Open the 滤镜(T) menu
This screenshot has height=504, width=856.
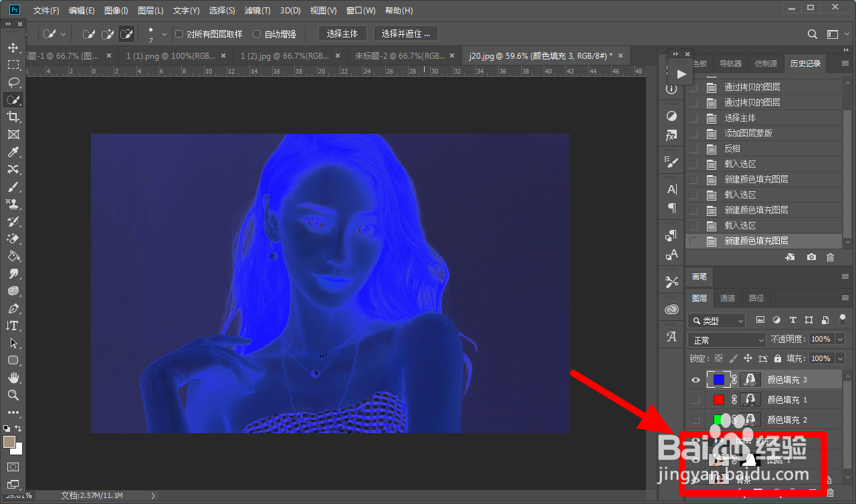point(257,11)
